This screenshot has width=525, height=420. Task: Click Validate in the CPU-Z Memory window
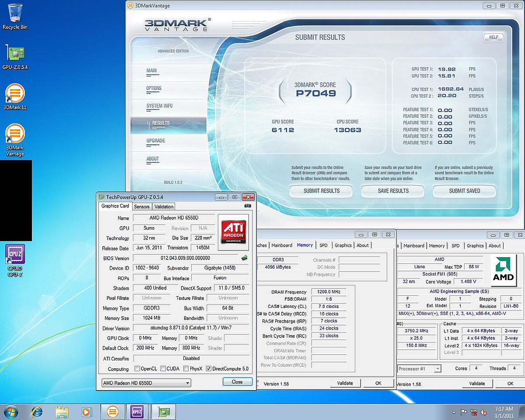click(345, 383)
